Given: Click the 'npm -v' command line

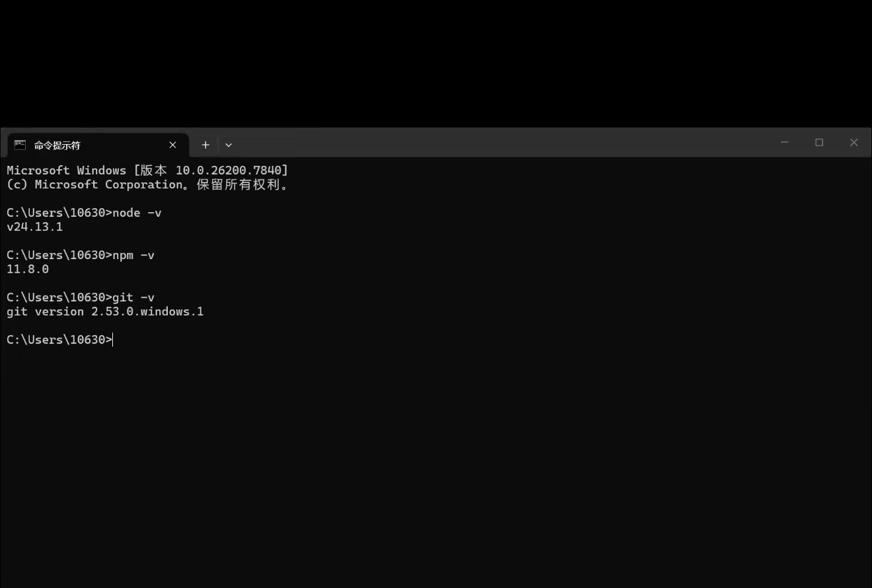Looking at the screenshot, I should [81, 255].
